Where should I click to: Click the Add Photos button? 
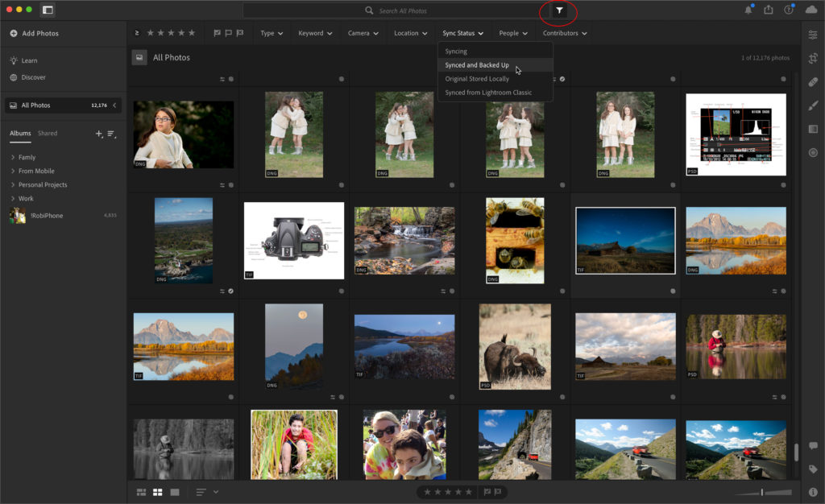tap(34, 33)
